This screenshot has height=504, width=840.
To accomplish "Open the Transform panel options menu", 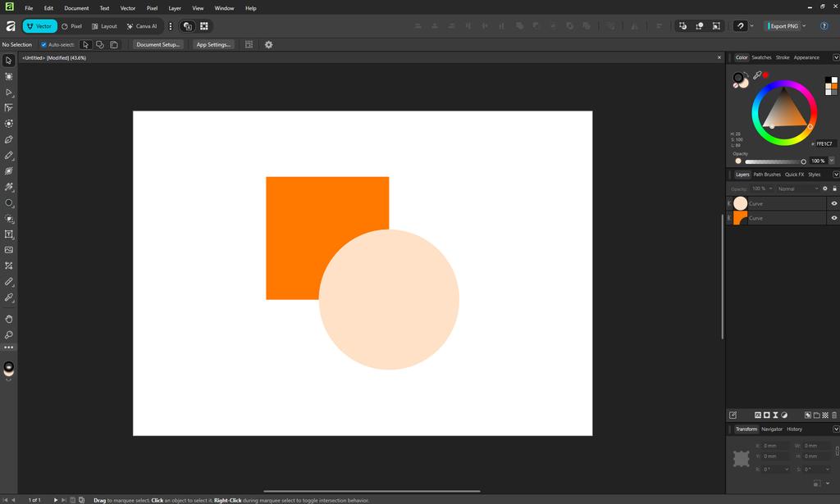I will pyautogui.click(x=835, y=429).
